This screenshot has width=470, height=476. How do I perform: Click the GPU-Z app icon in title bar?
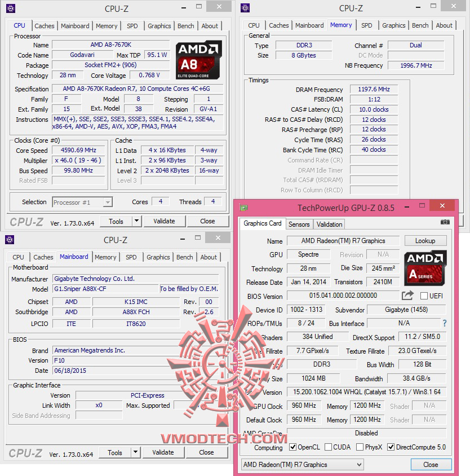[243, 208]
